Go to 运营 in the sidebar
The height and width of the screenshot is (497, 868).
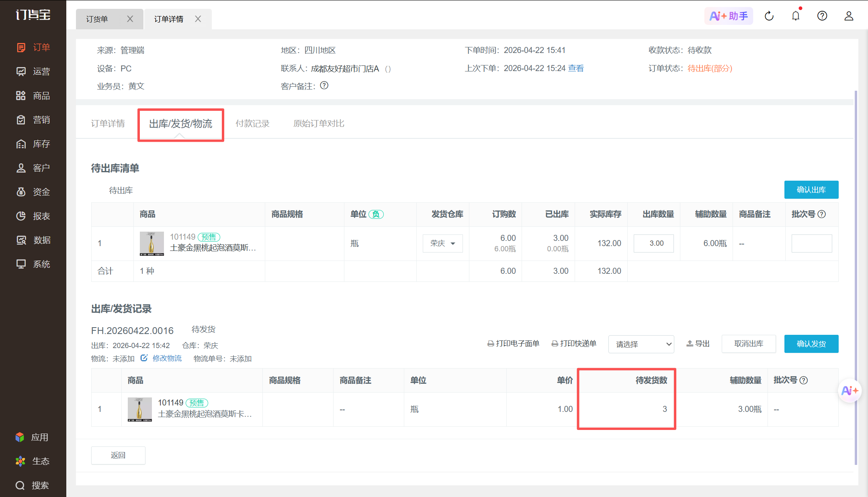33,71
